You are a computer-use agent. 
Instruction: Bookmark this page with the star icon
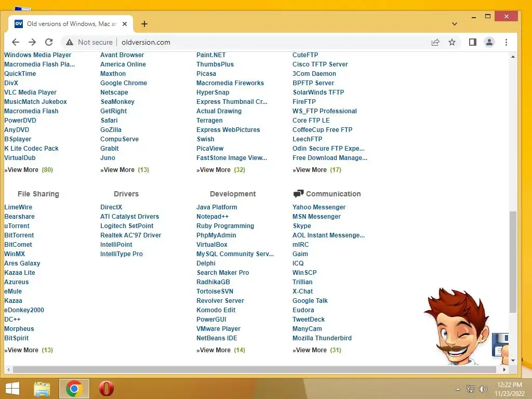(452, 42)
